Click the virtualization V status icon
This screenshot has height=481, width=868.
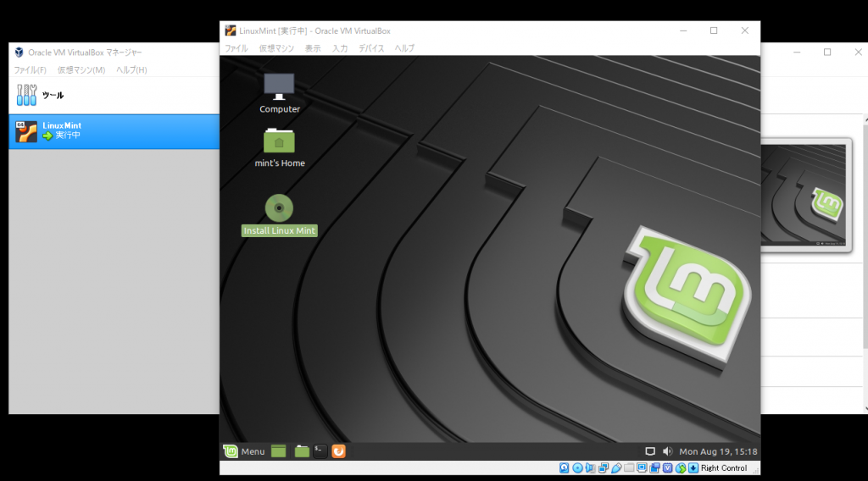click(x=668, y=467)
